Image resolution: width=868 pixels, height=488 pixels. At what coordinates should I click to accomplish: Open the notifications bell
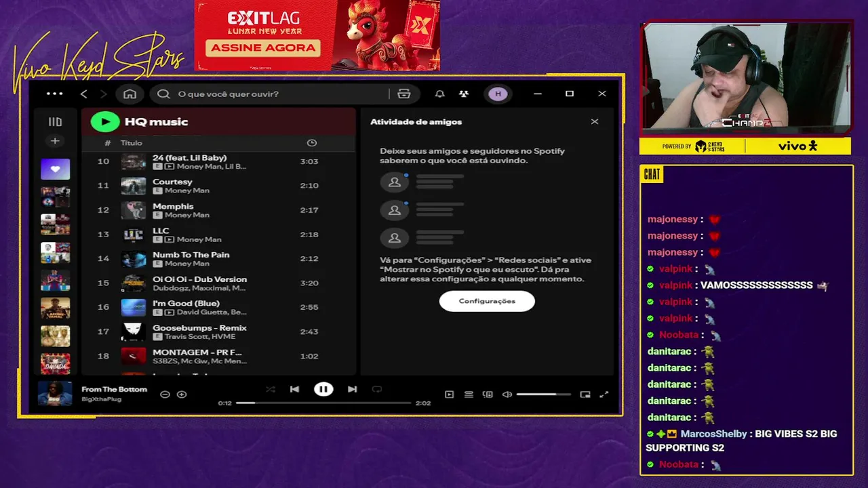coord(439,94)
